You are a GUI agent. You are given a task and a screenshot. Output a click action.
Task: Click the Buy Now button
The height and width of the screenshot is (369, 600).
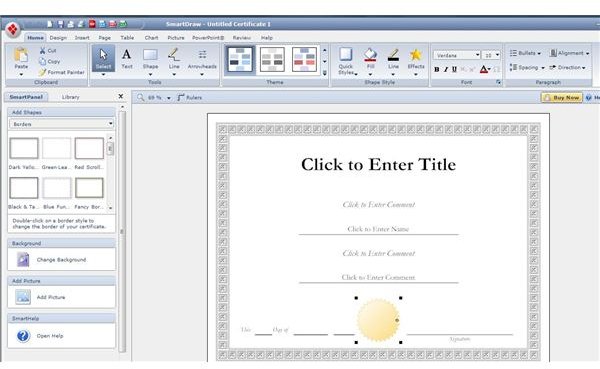coord(561,98)
